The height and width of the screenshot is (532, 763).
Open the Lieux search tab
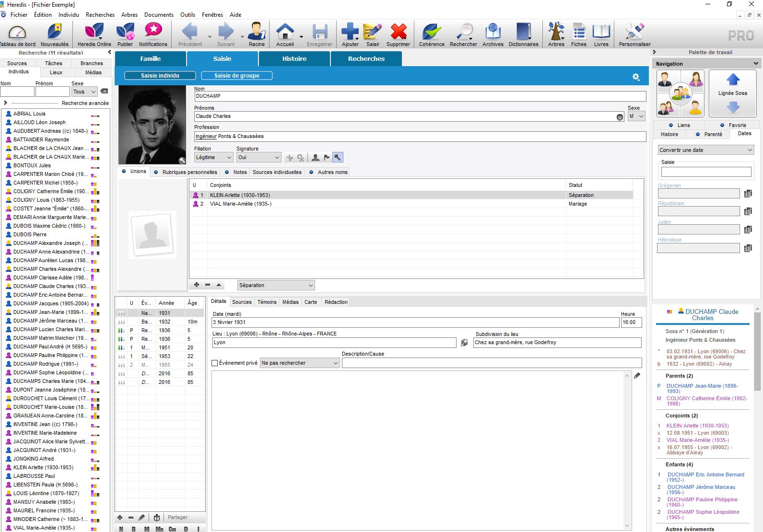pos(56,72)
